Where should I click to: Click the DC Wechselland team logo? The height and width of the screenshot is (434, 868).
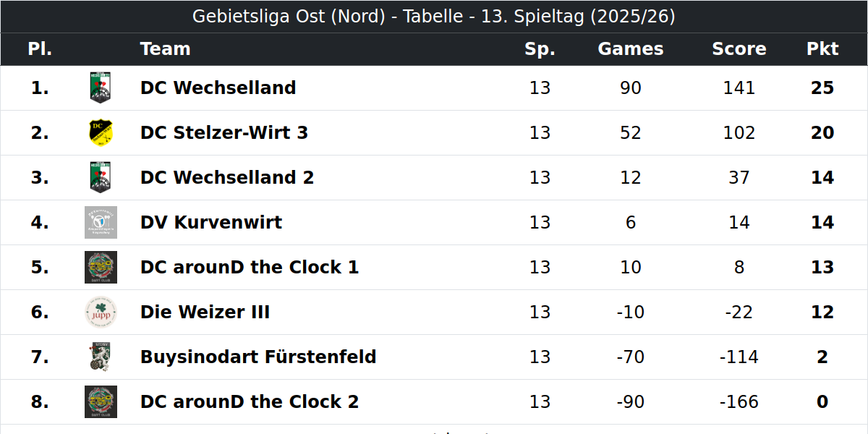[x=101, y=88]
